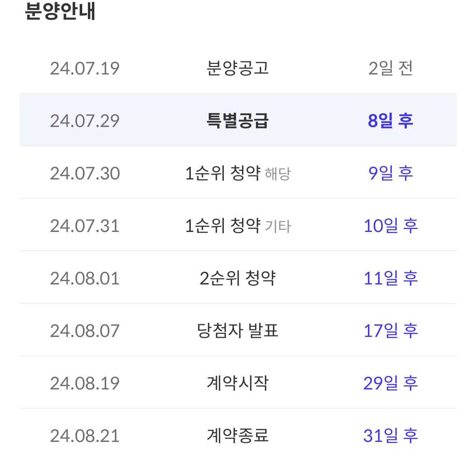The height and width of the screenshot is (470, 476).
Task: Select the 8일 후 countdown link
Action: point(391,120)
